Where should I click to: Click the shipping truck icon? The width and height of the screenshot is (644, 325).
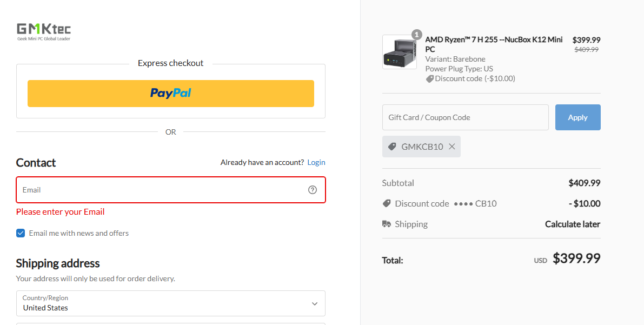(x=387, y=224)
